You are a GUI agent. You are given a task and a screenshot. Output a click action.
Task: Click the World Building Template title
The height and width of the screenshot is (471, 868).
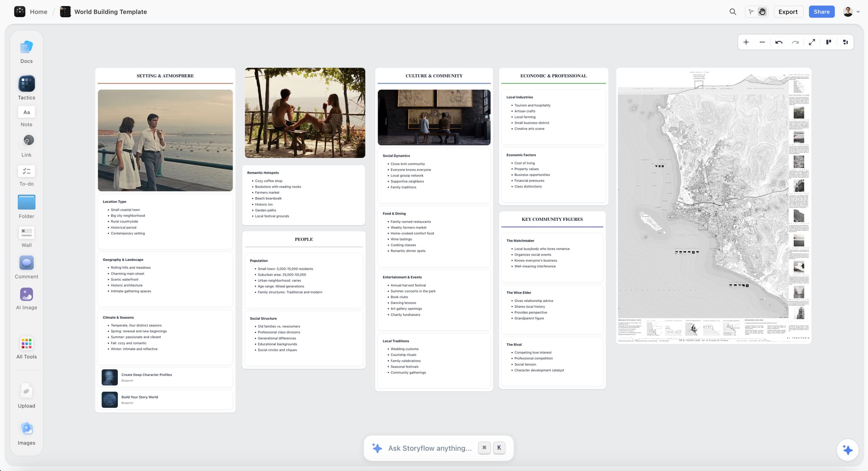(x=111, y=12)
